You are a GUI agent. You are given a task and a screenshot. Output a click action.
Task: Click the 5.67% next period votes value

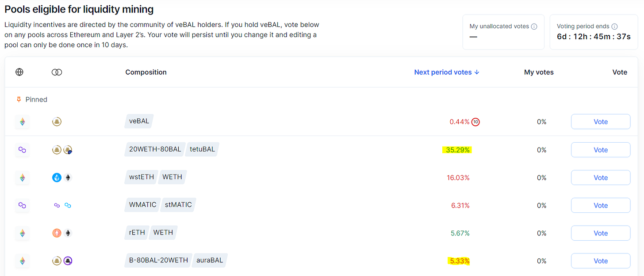pyautogui.click(x=460, y=234)
